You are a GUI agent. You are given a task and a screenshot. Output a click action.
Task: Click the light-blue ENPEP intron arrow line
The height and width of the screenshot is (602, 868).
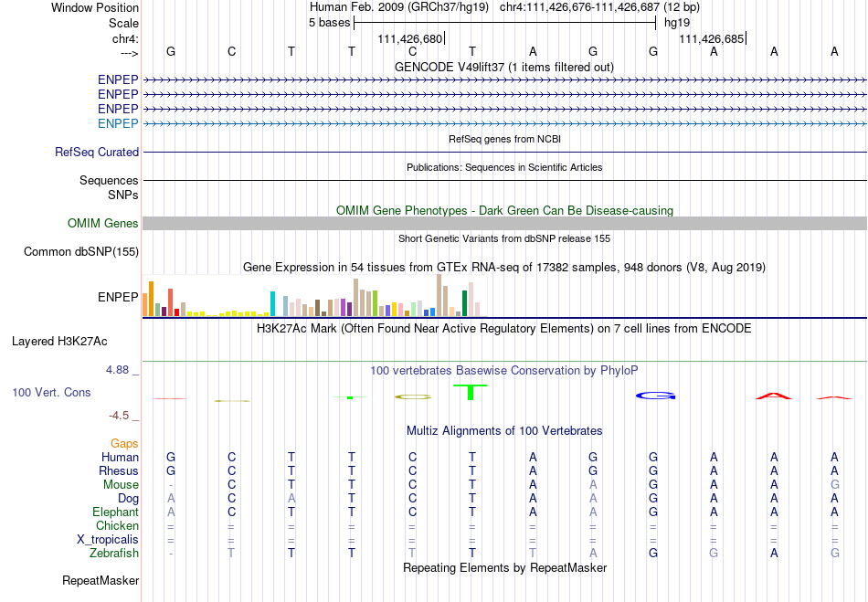[x=504, y=124]
